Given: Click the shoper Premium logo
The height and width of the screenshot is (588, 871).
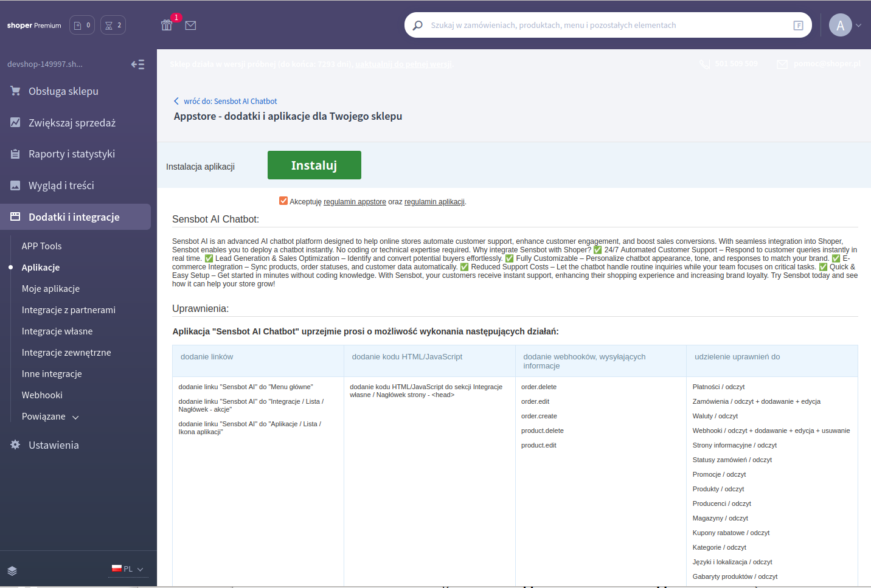Looking at the screenshot, I should click(x=34, y=26).
